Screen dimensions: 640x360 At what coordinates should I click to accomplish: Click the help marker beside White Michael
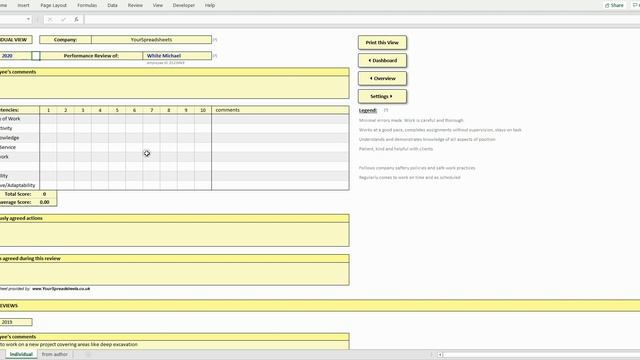pos(215,56)
